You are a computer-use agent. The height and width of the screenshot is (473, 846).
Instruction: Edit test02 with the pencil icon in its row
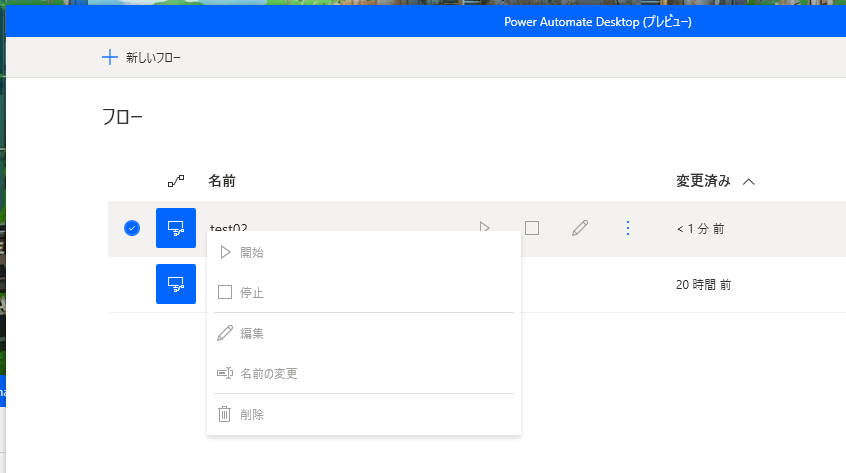(x=580, y=228)
